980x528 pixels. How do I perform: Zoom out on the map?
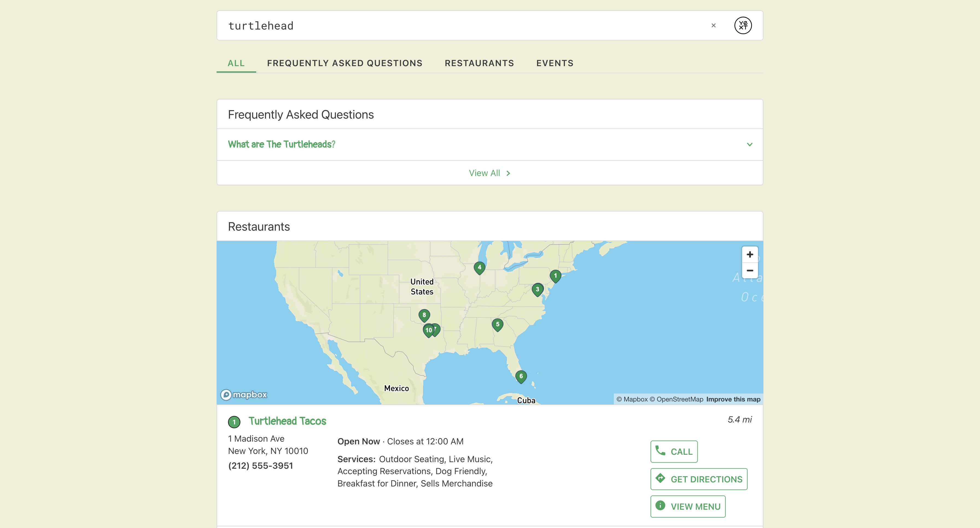pyautogui.click(x=749, y=271)
